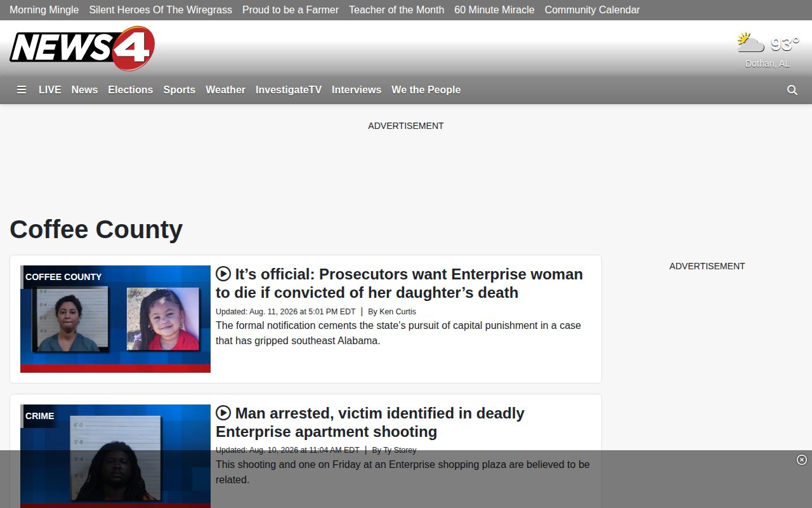Click the By Ty Storey byline
The image size is (812, 508).
tap(394, 450)
